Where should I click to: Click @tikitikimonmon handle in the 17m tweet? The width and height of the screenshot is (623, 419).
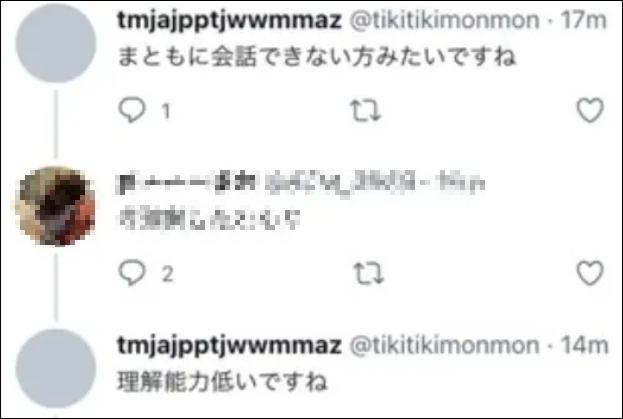pos(444,20)
